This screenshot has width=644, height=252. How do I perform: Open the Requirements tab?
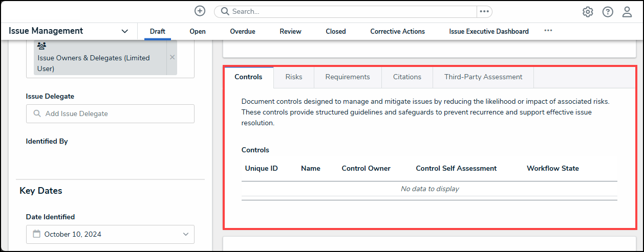348,77
